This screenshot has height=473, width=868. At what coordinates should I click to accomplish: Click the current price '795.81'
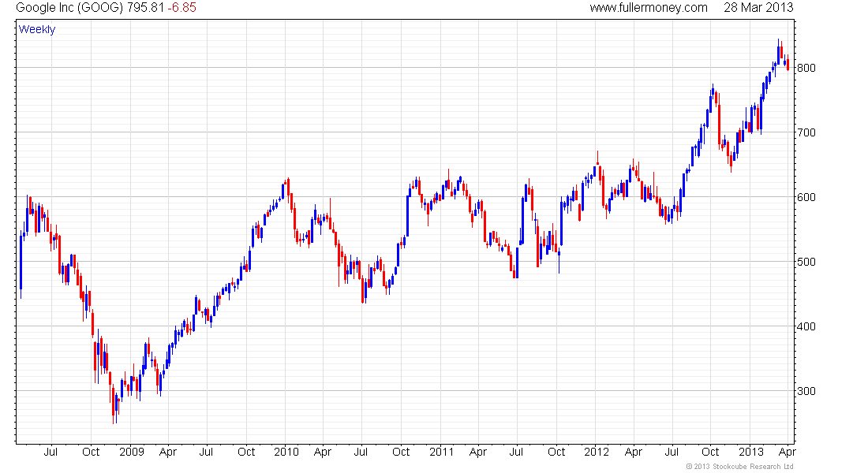click(x=146, y=8)
